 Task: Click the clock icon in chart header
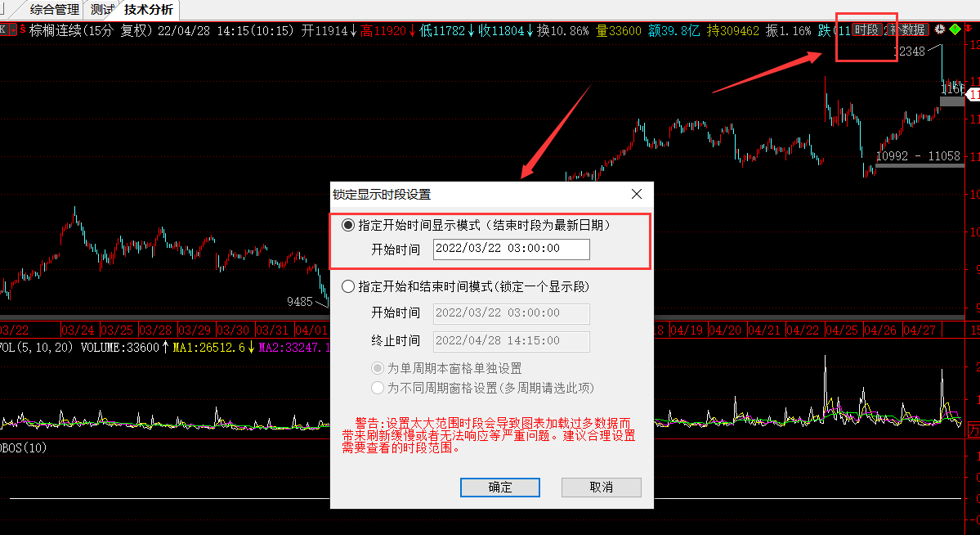point(939,29)
